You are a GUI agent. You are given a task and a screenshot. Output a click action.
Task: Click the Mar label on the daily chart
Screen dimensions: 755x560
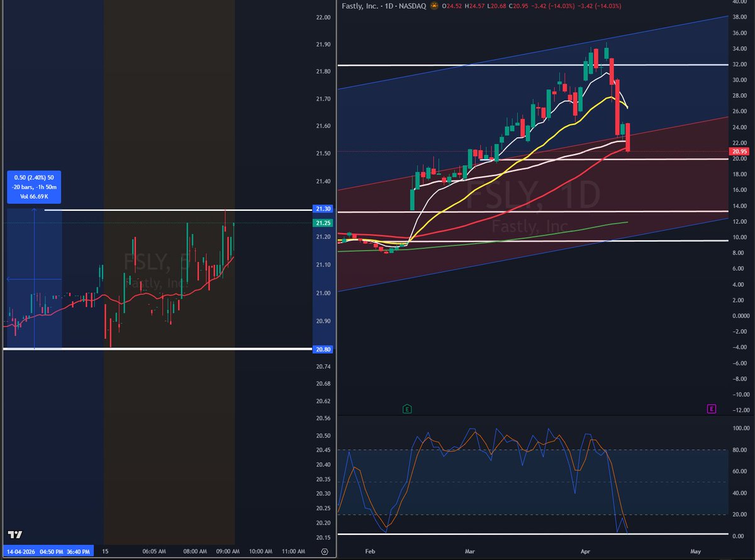point(469,551)
